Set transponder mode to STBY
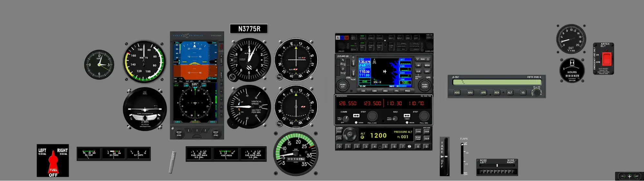Screen dimensions: 644x181 [346, 138]
